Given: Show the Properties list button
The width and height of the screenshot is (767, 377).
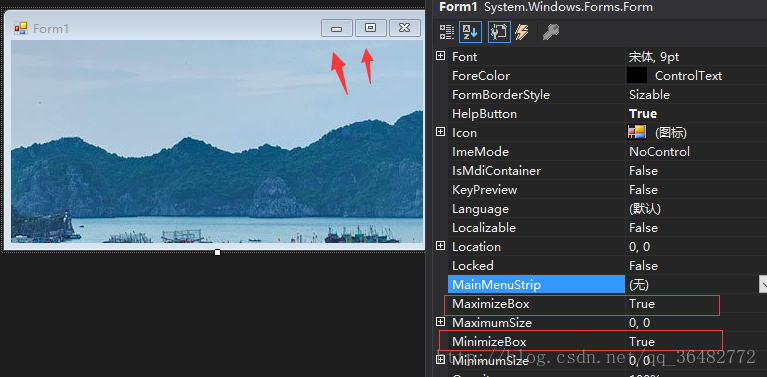Looking at the screenshot, I should (x=499, y=32).
